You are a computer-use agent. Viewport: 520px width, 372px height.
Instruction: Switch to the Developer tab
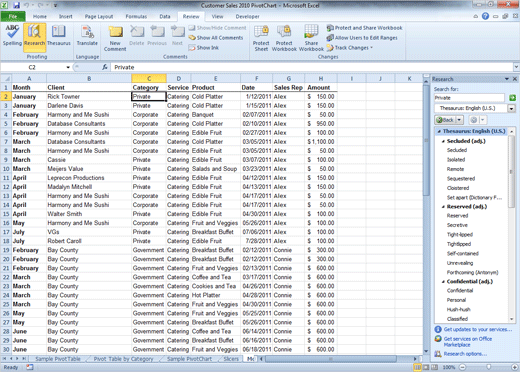pyautogui.click(x=247, y=16)
